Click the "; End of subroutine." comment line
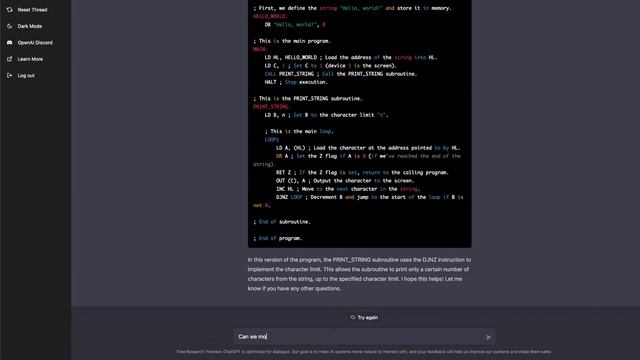The image size is (640, 360). pos(282,222)
